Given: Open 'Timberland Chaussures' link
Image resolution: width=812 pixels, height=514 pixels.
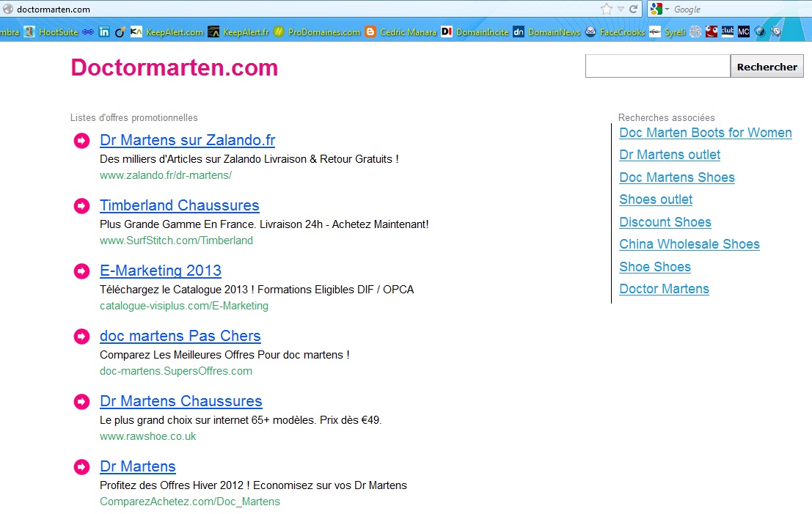Looking at the screenshot, I should click(x=179, y=205).
